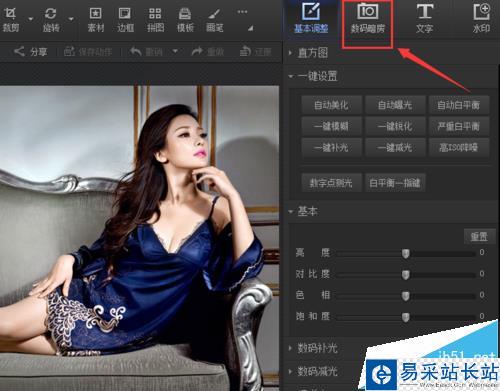Click the 自动美化 button

[331, 105]
